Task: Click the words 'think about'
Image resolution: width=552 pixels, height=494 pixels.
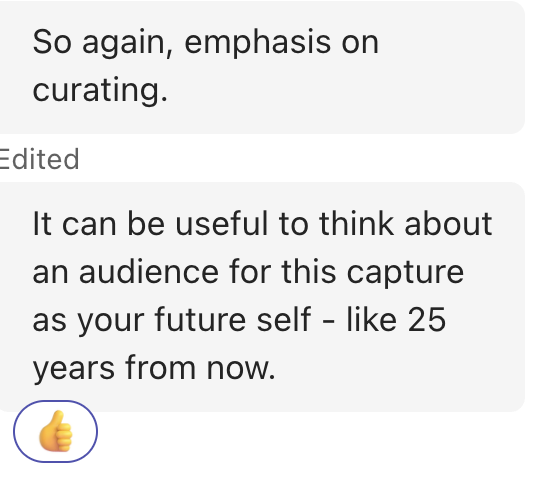Action: (x=406, y=224)
